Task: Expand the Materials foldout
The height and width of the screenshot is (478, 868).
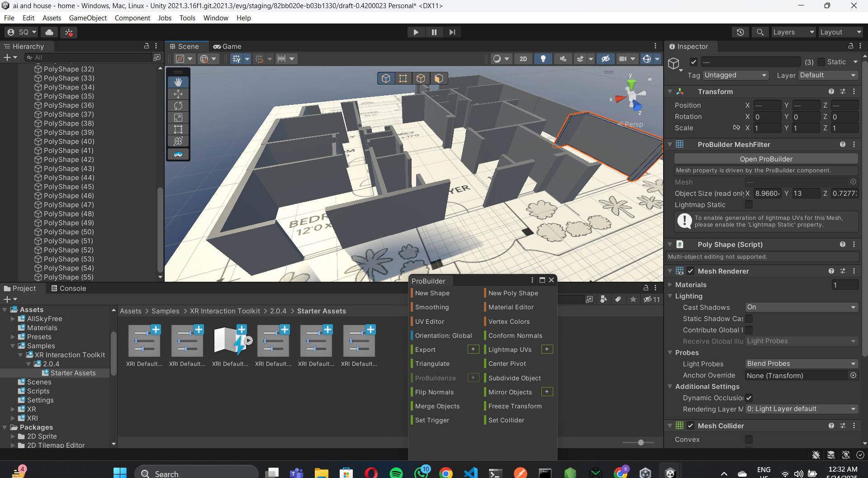Action: tap(670, 285)
